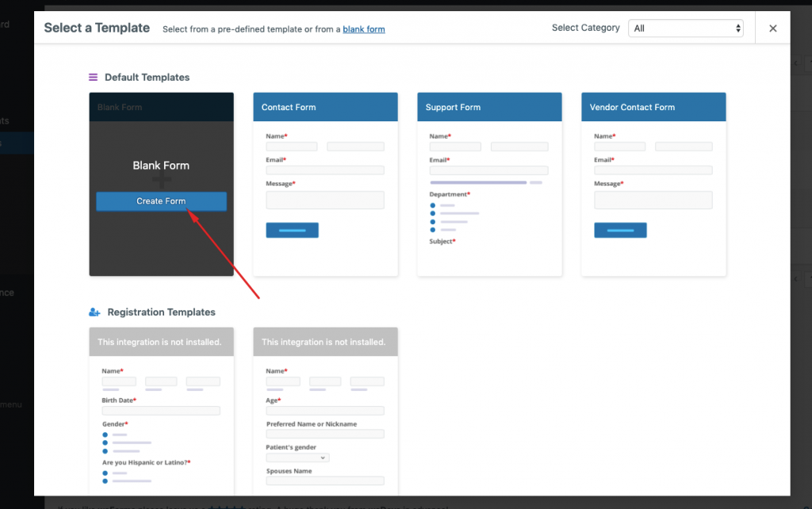
Task: Click the Select a Template title
Action: [97, 28]
